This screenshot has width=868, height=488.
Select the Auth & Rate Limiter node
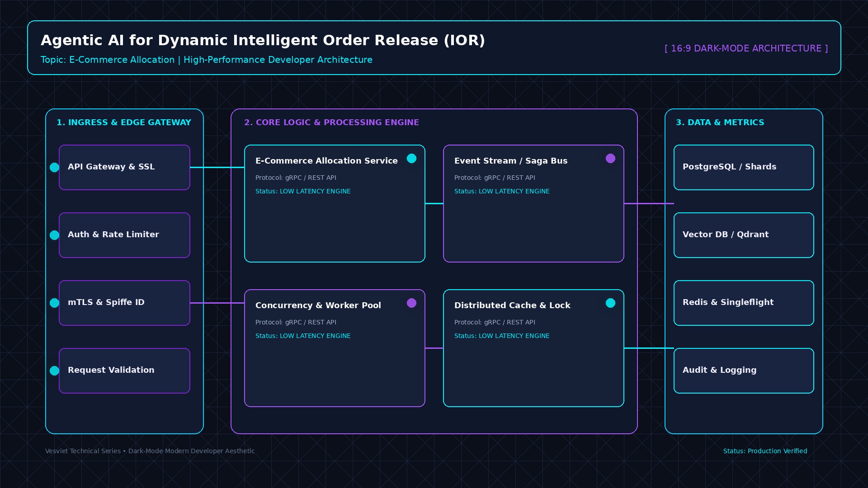pos(124,235)
